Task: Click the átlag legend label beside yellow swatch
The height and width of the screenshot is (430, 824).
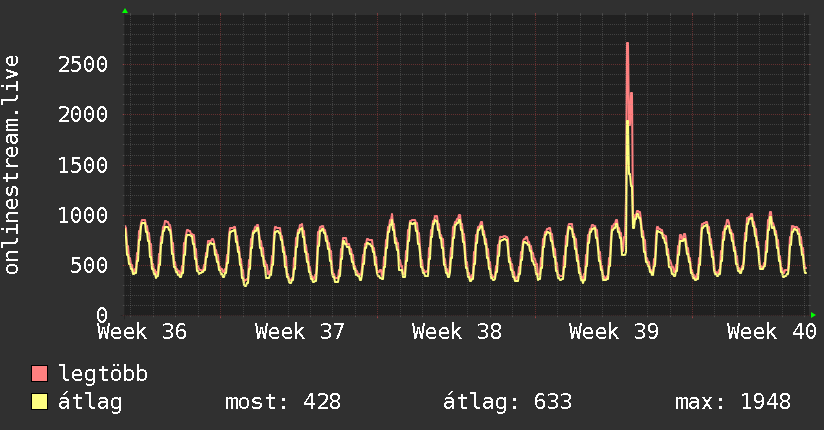Action: pyautogui.click(x=90, y=403)
